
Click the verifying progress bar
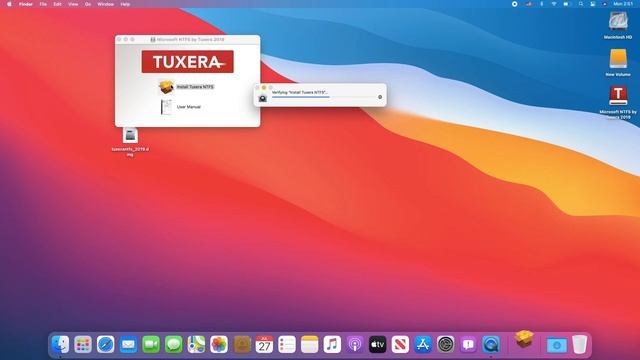pyautogui.click(x=323, y=97)
